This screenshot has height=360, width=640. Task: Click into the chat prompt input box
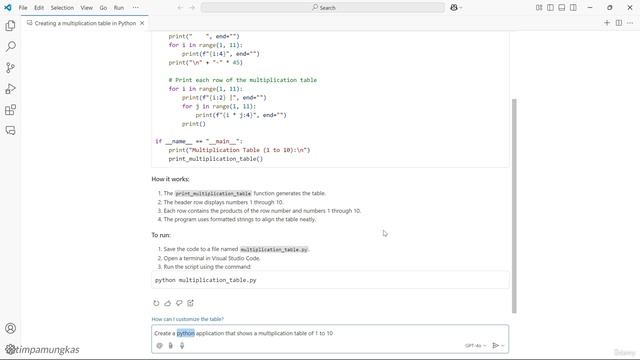(x=330, y=333)
